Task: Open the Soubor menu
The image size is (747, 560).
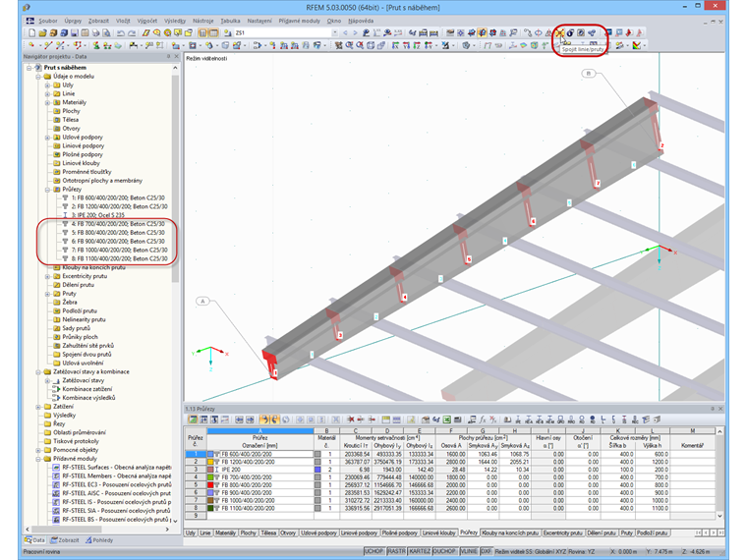Action: pyautogui.click(x=47, y=21)
